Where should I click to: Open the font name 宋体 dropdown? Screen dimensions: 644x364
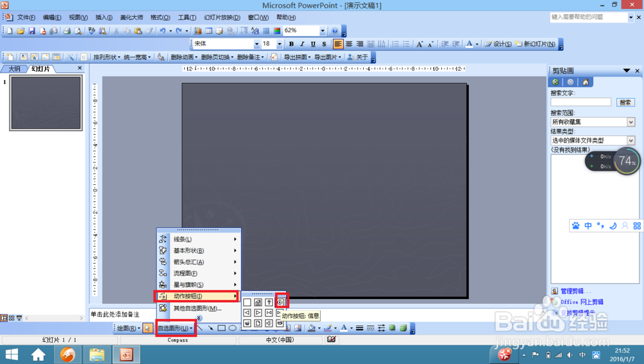257,44
